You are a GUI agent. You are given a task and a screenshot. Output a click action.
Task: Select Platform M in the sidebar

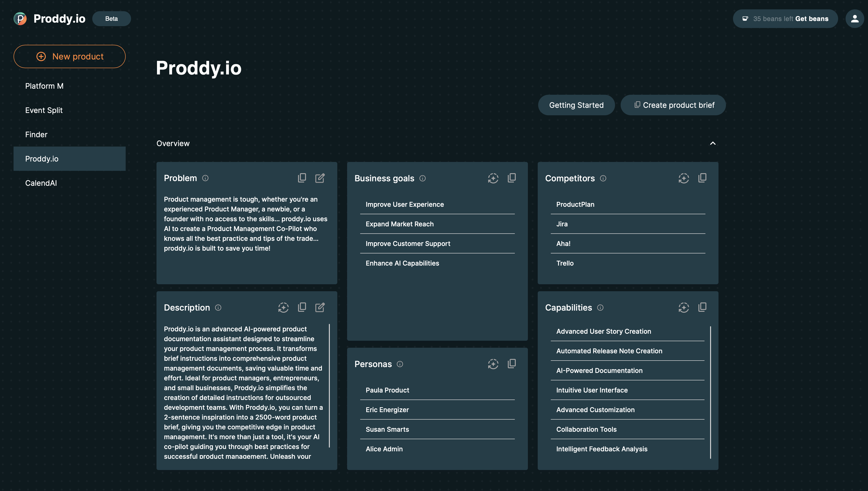coord(44,86)
